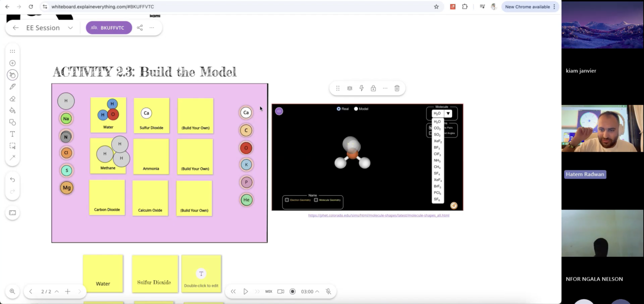Image resolution: width=644 pixels, height=304 pixels.
Task: Click the Undo arrow icon
Action: point(12,180)
